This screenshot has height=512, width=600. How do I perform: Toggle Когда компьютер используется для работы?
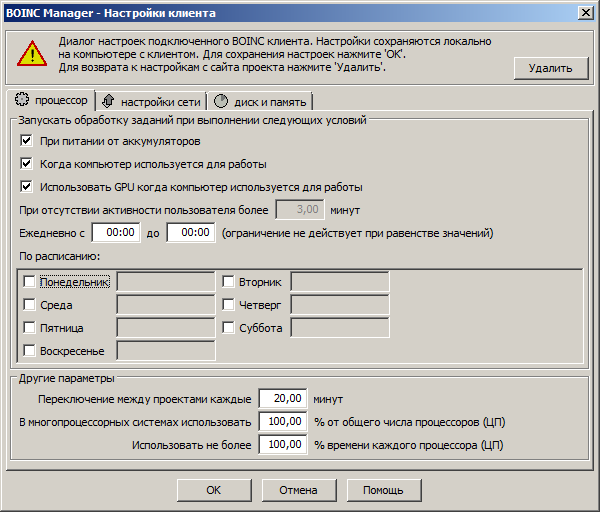27,163
